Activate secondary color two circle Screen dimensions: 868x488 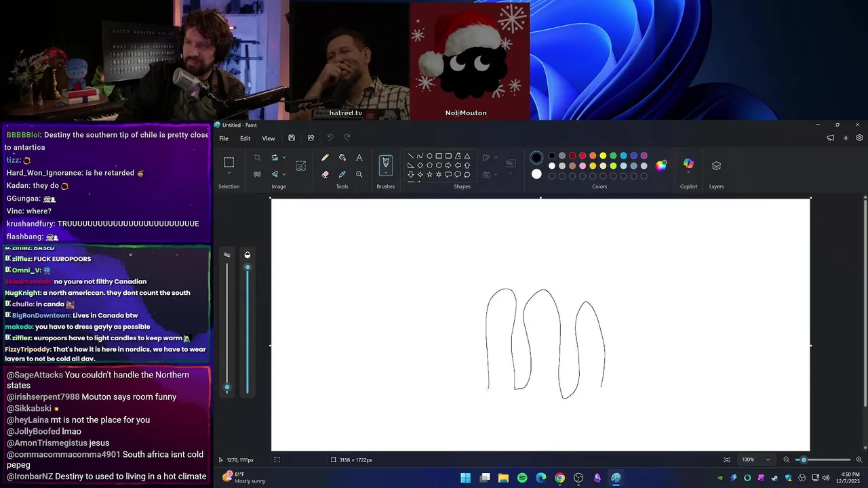click(536, 174)
